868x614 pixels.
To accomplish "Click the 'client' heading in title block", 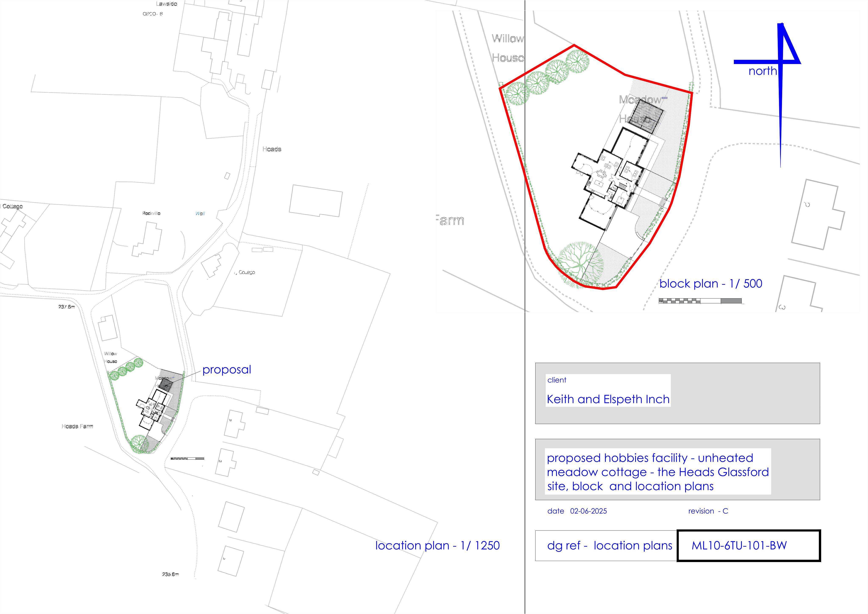I will [557, 380].
